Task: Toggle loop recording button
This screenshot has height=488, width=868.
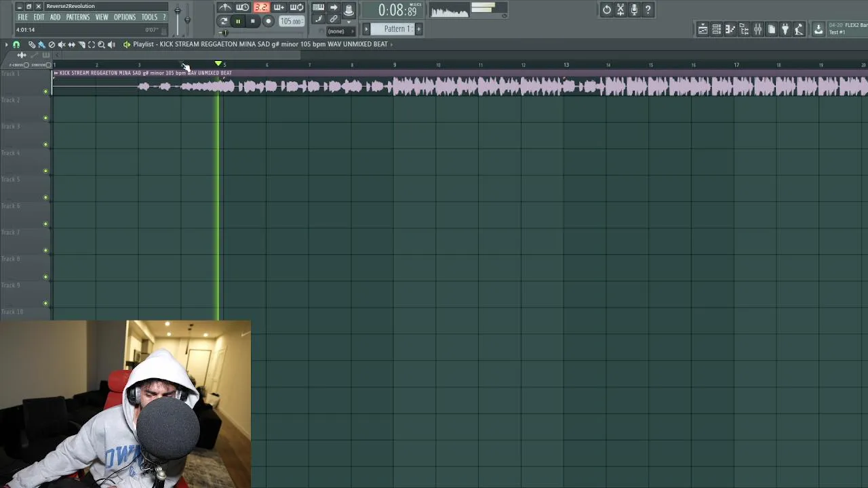Action: click(x=297, y=7)
